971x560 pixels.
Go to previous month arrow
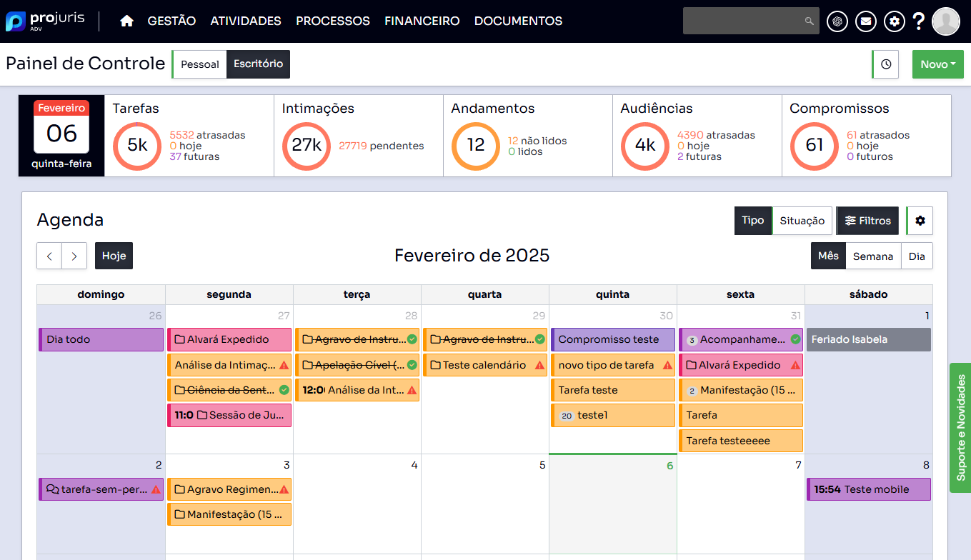click(49, 256)
